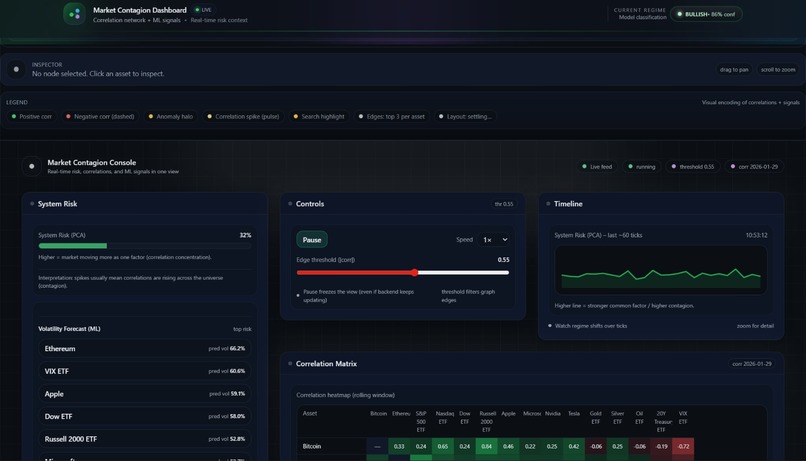Image resolution: width=806 pixels, height=461 pixels.
Task: Click the Nasdaq ETF column header
Action: pyautogui.click(x=445, y=417)
